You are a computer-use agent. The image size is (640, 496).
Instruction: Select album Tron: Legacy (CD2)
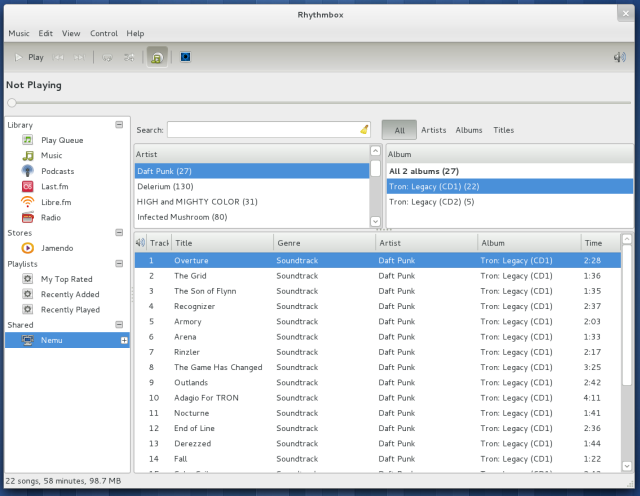[x=510, y=202]
